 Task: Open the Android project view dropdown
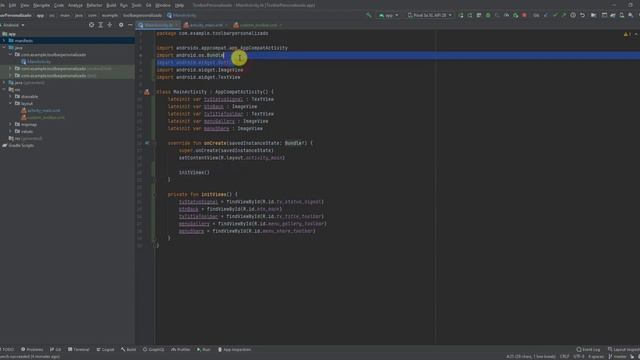click(13, 25)
